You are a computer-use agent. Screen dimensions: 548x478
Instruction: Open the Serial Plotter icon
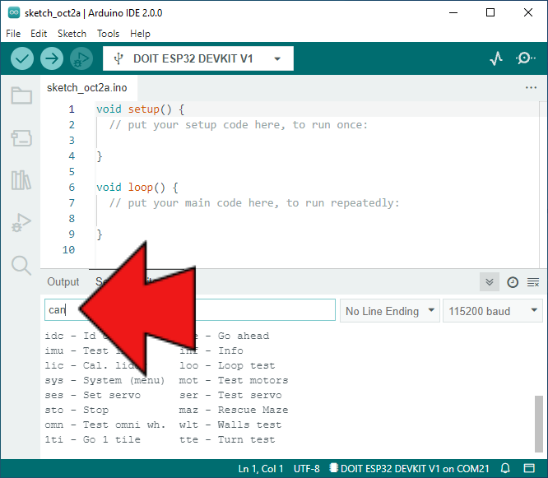(496, 58)
